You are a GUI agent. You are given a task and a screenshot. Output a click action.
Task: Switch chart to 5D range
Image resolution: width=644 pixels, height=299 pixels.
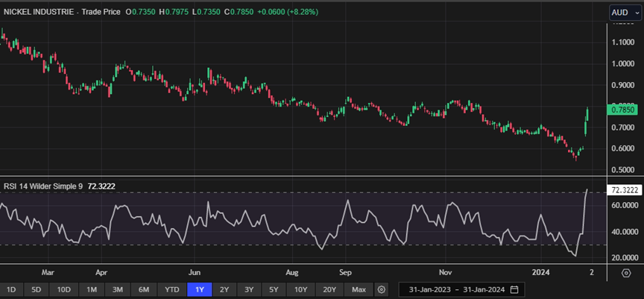tap(37, 289)
